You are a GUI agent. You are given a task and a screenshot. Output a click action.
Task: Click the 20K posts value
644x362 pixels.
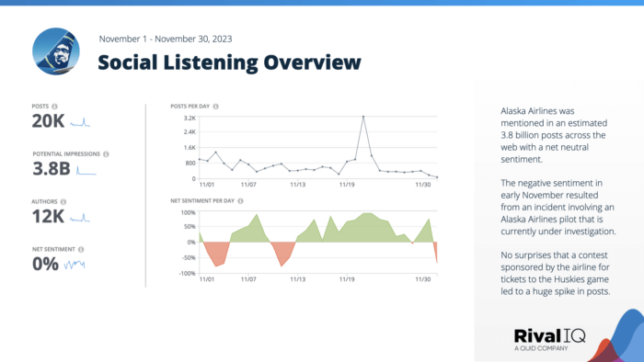[48, 121]
